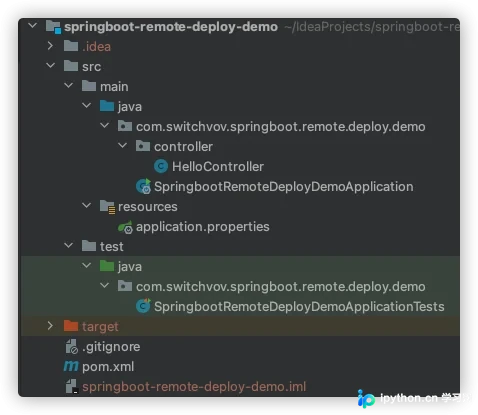Expand the .idea folder
The width and height of the screenshot is (478, 415).
point(50,46)
